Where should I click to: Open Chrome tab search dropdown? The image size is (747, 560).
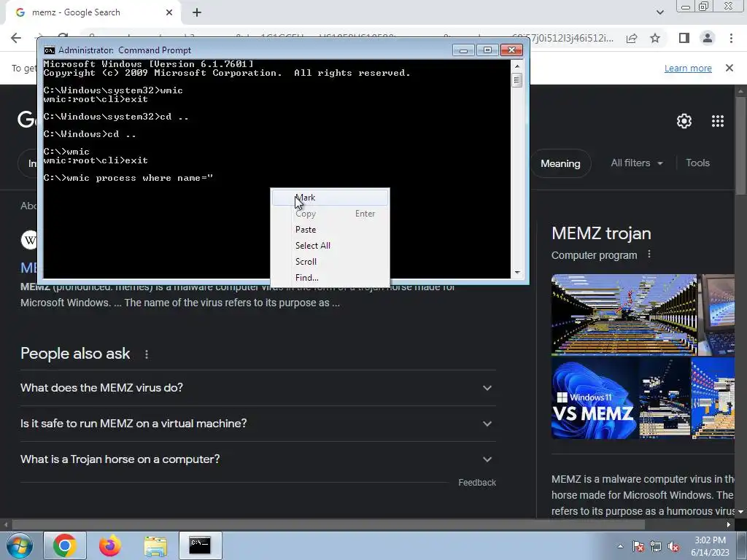[x=659, y=12]
